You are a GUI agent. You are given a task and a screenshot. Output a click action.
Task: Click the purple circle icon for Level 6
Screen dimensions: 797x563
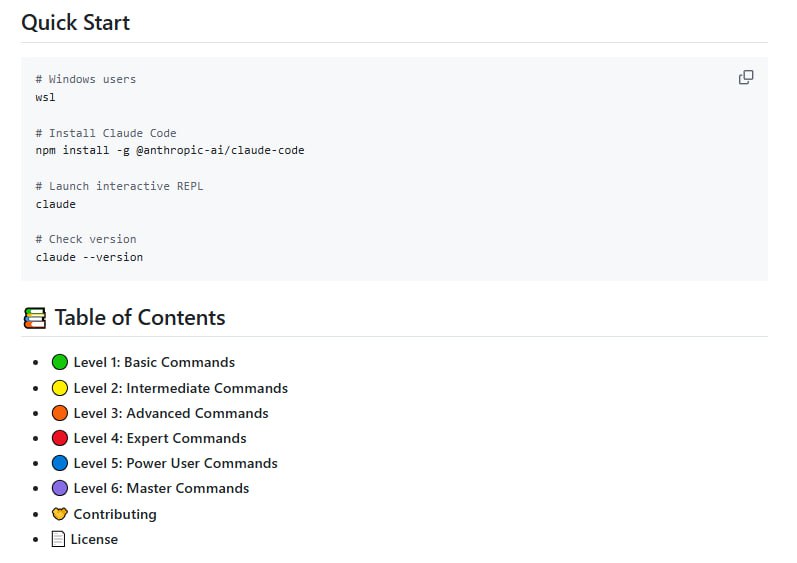tap(60, 488)
